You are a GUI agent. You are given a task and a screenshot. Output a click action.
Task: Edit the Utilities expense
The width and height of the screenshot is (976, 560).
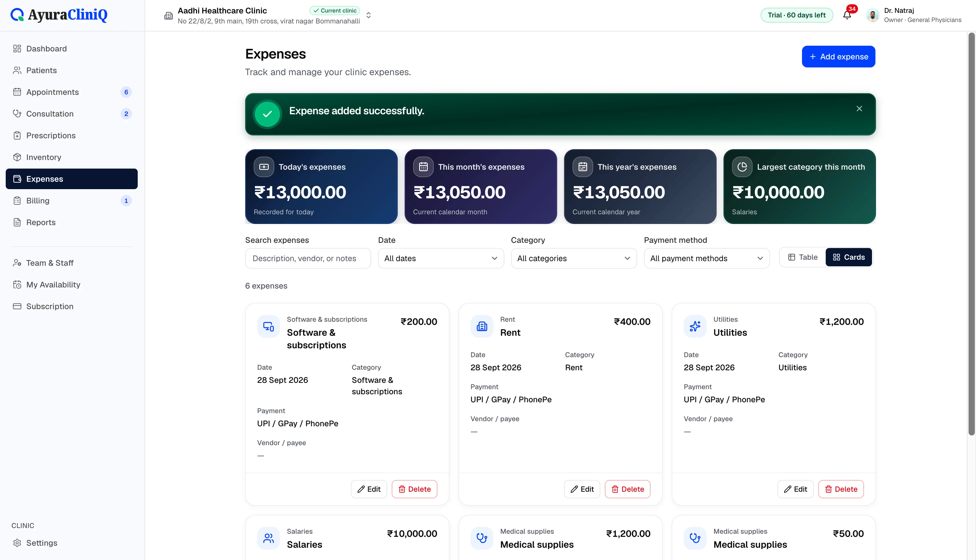pyautogui.click(x=795, y=489)
